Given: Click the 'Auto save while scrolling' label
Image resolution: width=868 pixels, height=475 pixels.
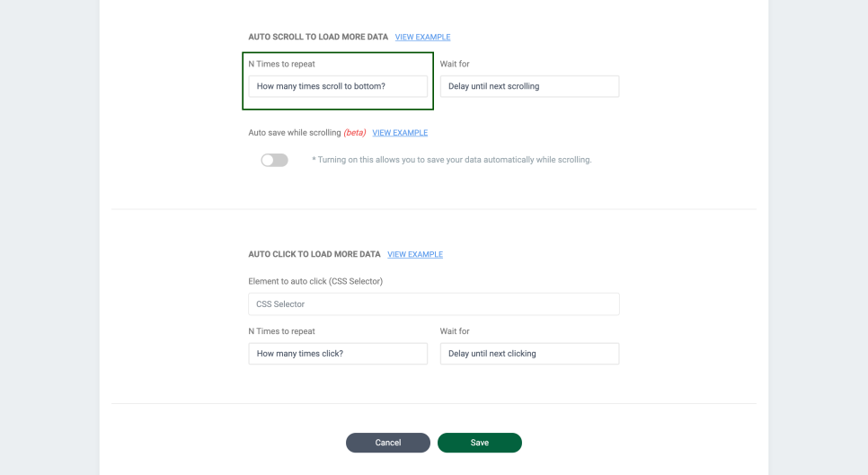Looking at the screenshot, I should pyautogui.click(x=294, y=133).
